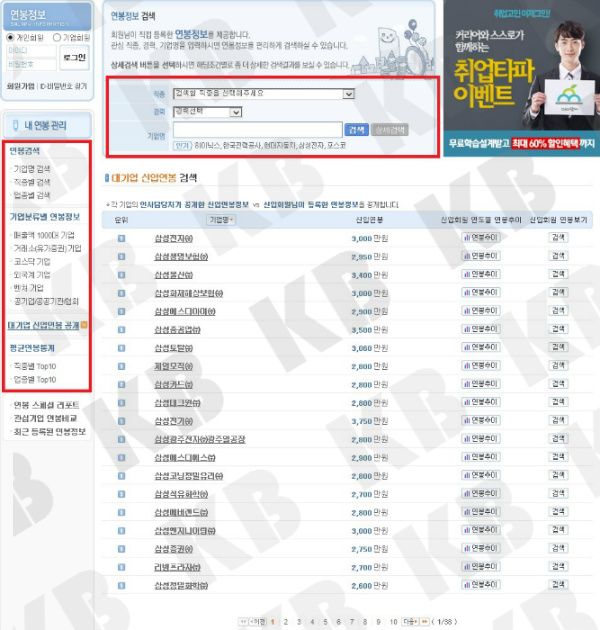This screenshot has height=630, width=600.
Task: Click popular keyword 포스코
Action: [x=336, y=145]
